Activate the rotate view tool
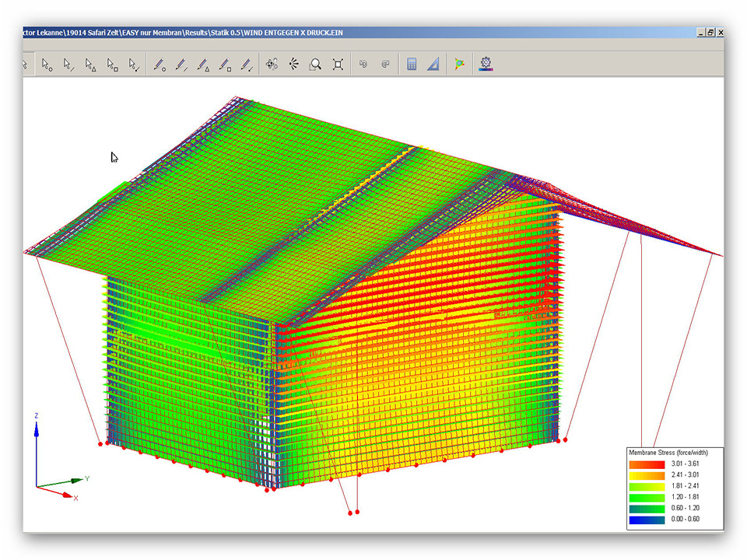This screenshot has height=560, width=747. pos(272,65)
